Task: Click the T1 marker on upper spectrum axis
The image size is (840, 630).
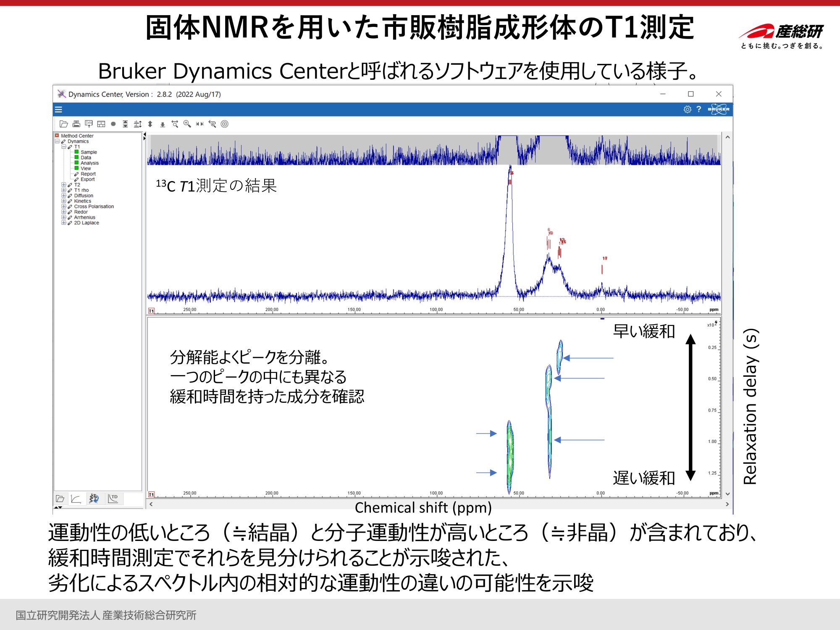Action: pyautogui.click(x=152, y=311)
